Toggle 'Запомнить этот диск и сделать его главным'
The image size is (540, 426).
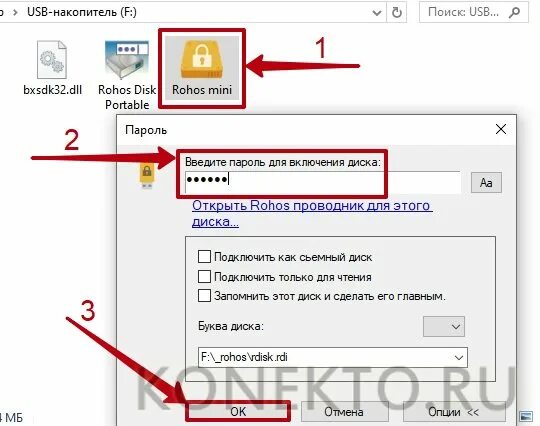click(x=204, y=295)
